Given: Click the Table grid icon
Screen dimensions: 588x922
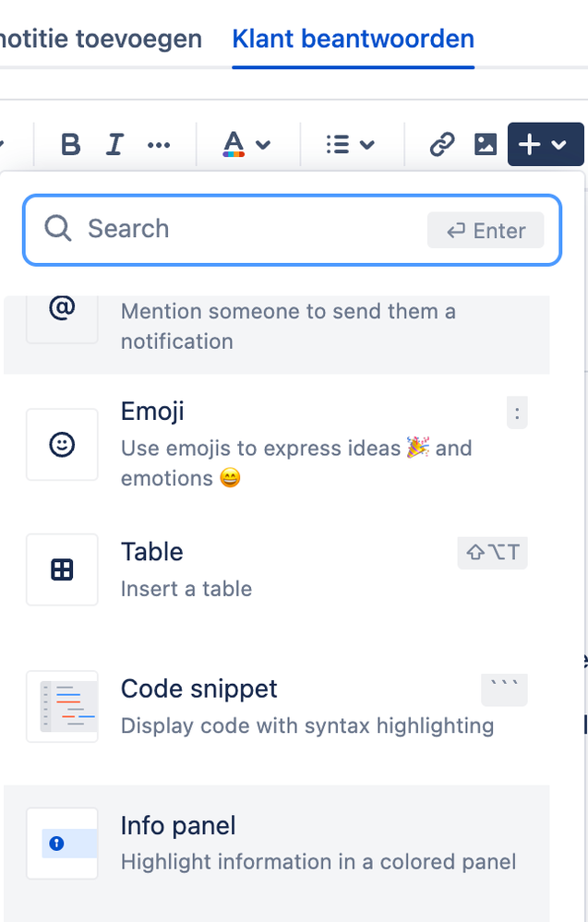Looking at the screenshot, I should click(62, 569).
